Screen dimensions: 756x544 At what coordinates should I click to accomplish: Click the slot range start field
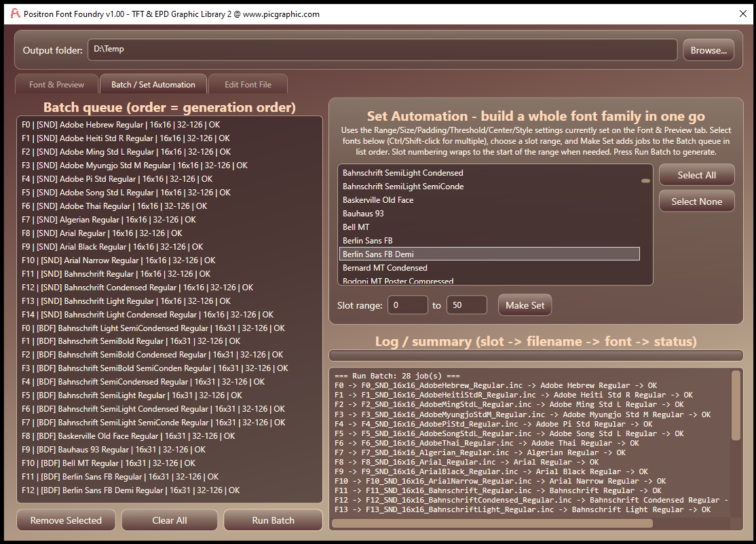pos(407,305)
